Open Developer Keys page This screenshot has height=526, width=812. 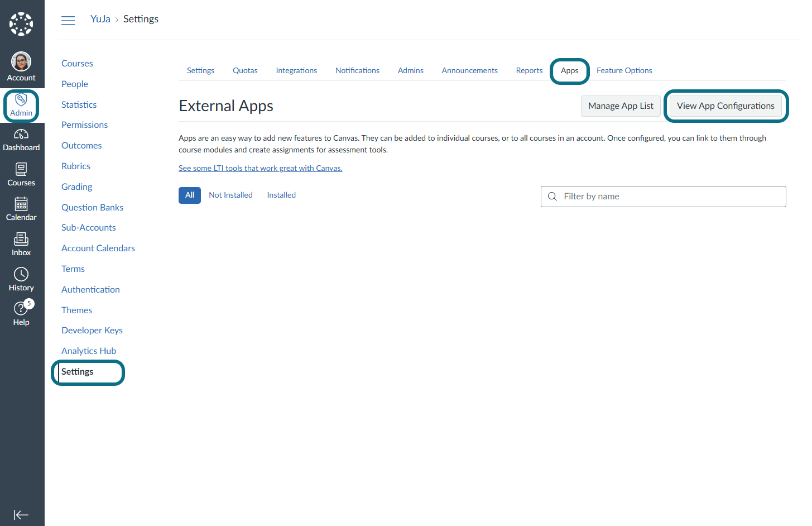(x=92, y=331)
